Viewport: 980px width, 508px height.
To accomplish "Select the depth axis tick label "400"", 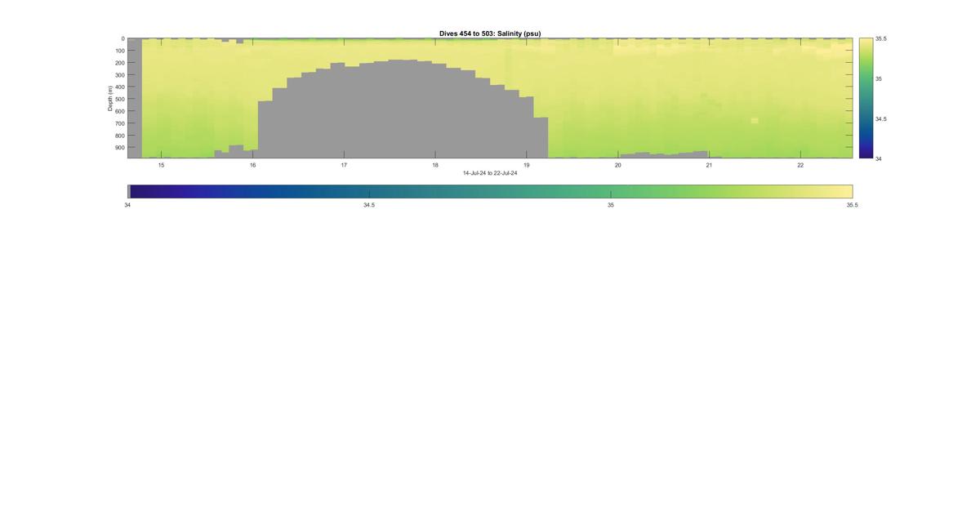I will (120, 87).
